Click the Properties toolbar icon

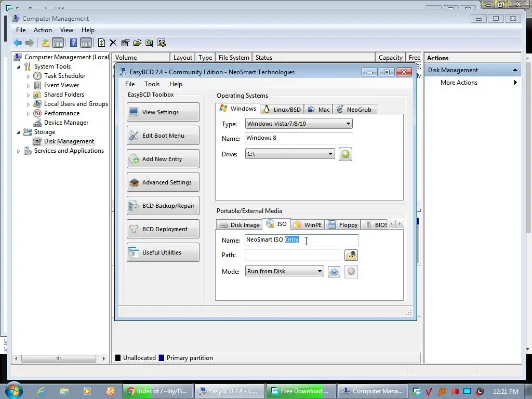pos(125,43)
